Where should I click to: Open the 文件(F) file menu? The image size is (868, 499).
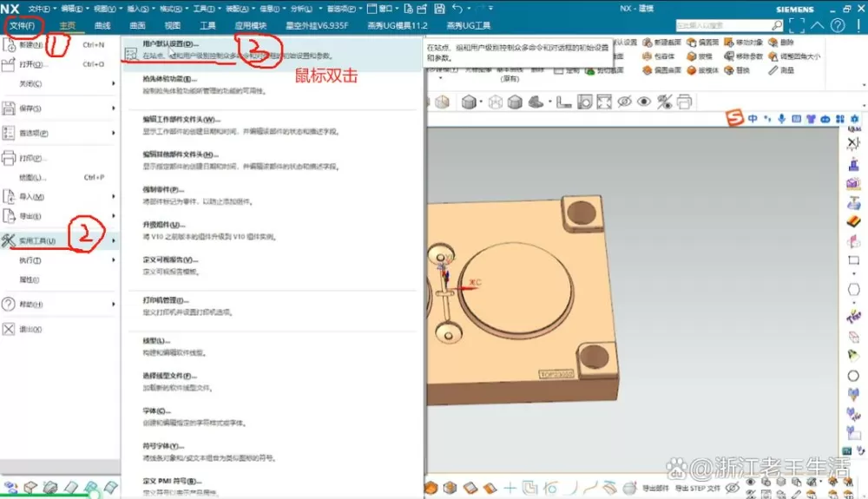(x=23, y=25)
